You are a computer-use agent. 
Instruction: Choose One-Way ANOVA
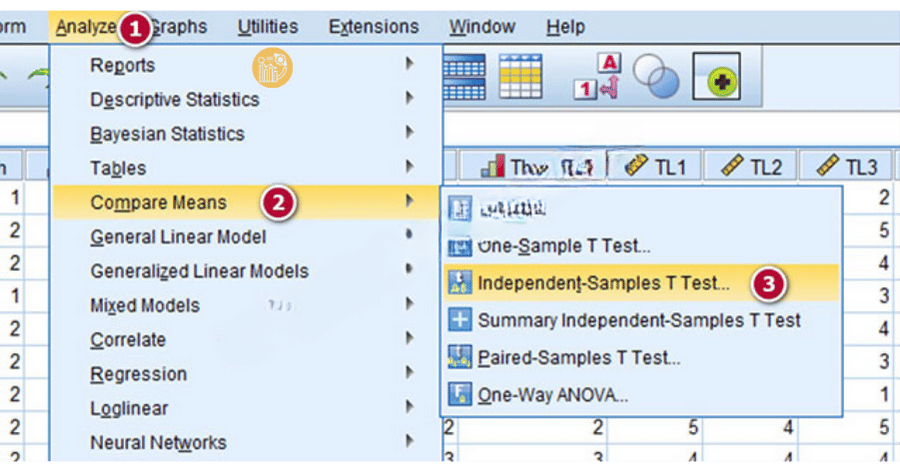tap(642, 395)
